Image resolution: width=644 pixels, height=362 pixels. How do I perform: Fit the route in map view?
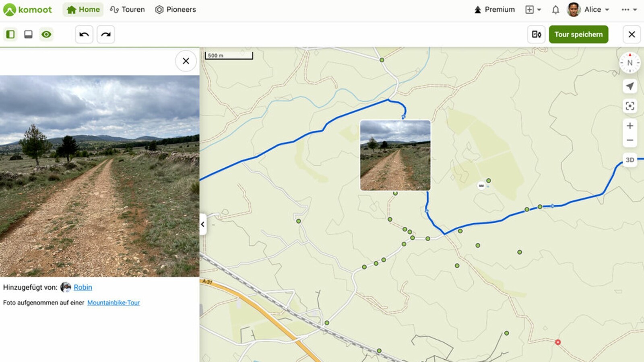(630, 106)
